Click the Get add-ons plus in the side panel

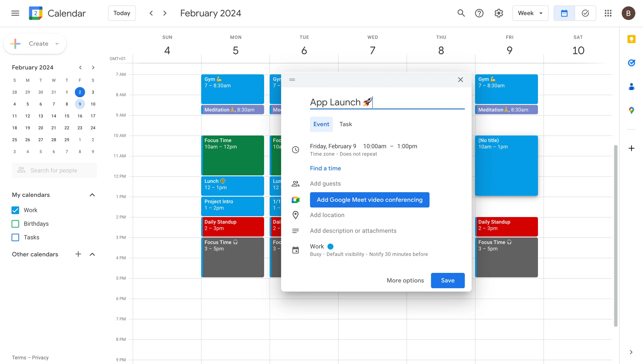(632, 148)
